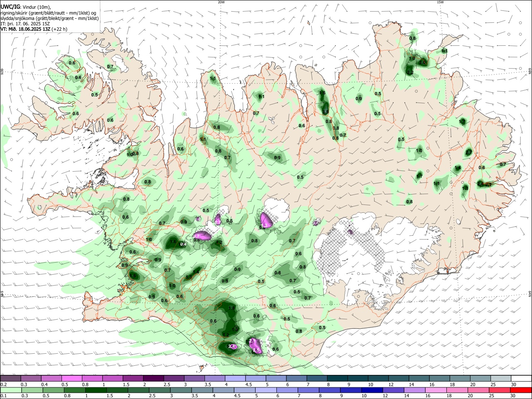
Task: Click the '0.1' label in the rain legend
Action: tap(3, 396)
